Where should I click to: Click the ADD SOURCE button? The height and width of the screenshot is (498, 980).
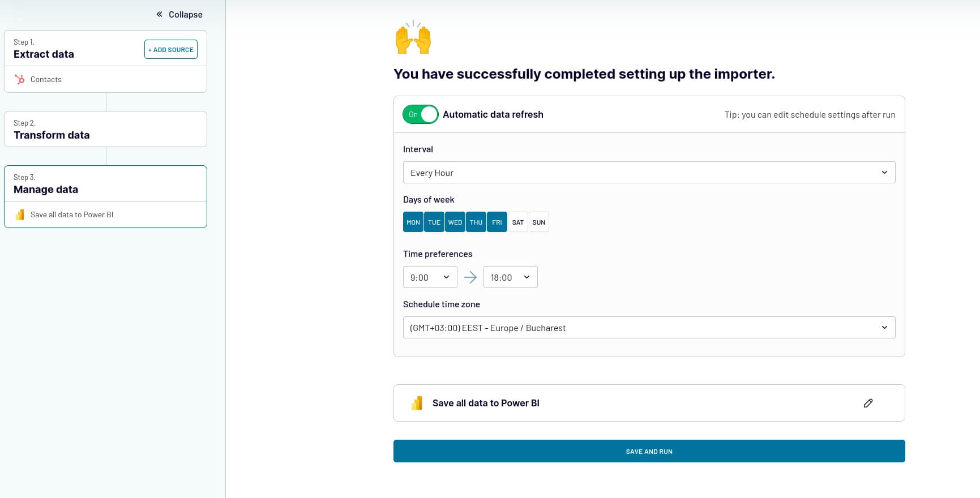pyautogui.click(x=171, y=49)
